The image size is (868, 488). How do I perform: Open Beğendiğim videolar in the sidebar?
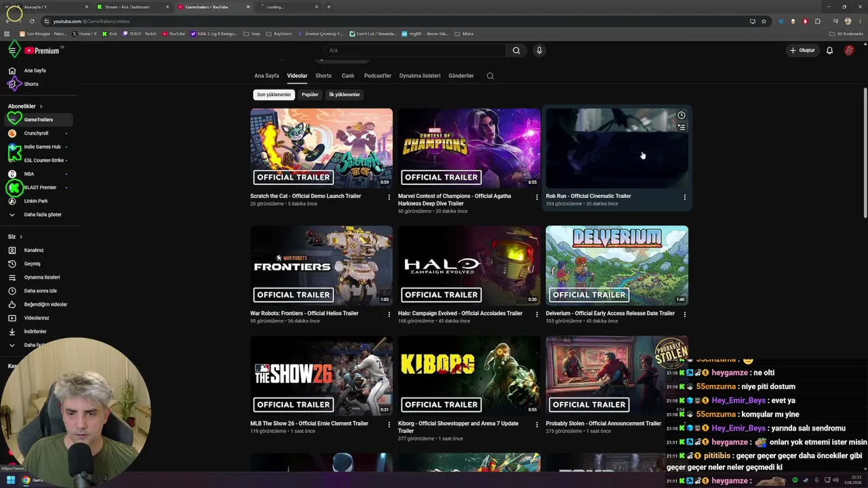(37, 304)
